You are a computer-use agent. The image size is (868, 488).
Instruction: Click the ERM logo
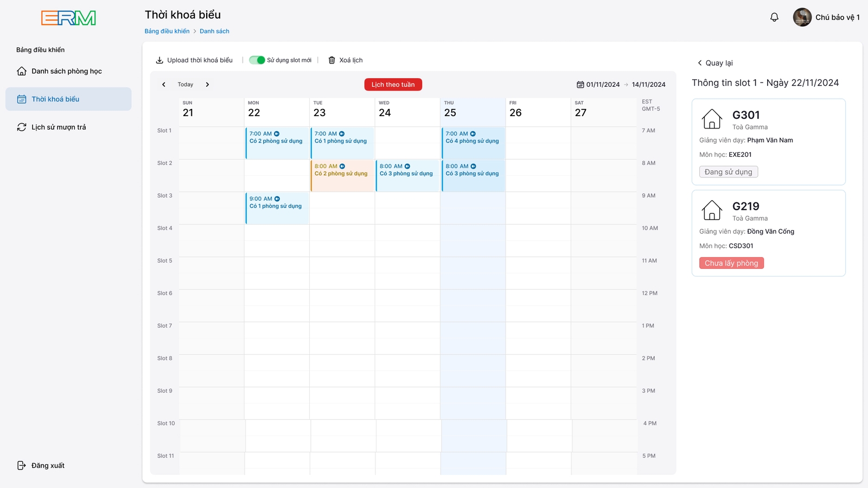tap(68, 18)
